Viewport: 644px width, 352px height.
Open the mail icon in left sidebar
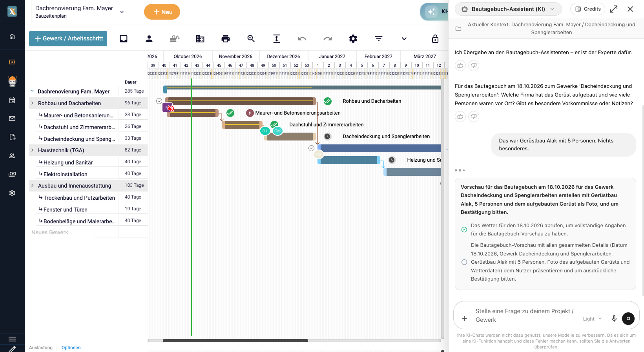[12, 119]
